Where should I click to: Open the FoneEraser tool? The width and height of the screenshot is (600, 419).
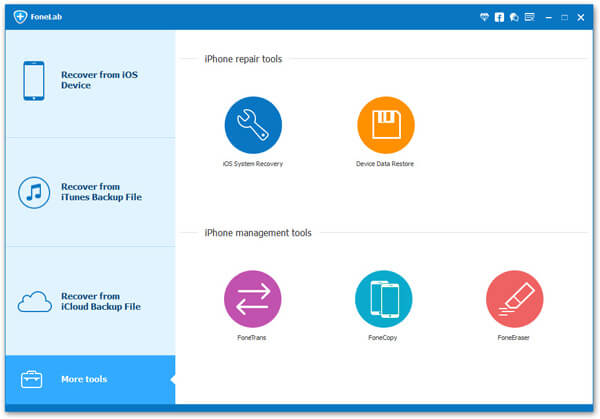click(x=514, y=299)
